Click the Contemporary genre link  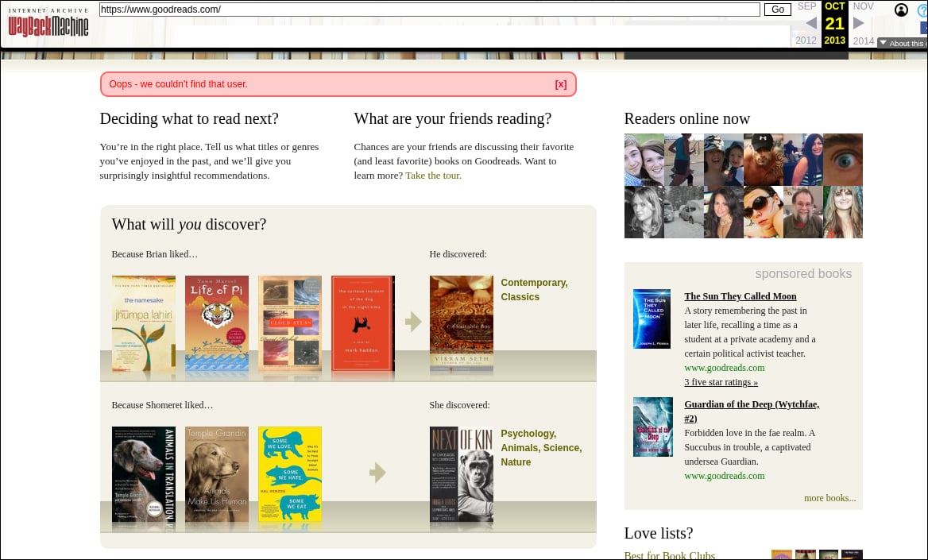click(534, 282)
